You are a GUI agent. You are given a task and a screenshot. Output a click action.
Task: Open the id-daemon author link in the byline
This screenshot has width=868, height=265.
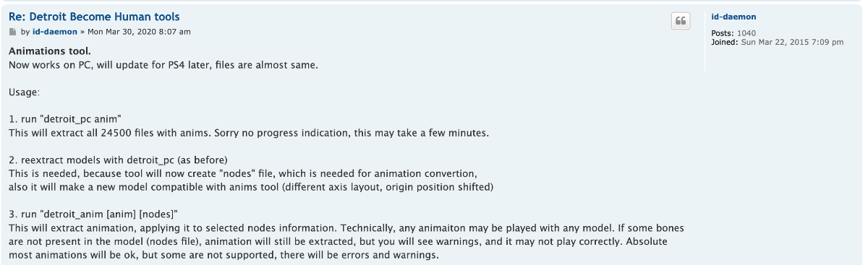[x=55, y=32]
